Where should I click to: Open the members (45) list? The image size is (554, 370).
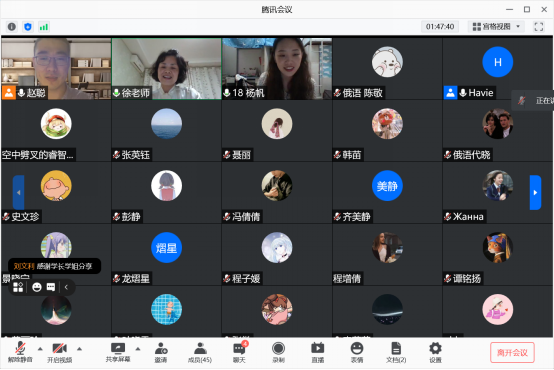click(200, 352)
